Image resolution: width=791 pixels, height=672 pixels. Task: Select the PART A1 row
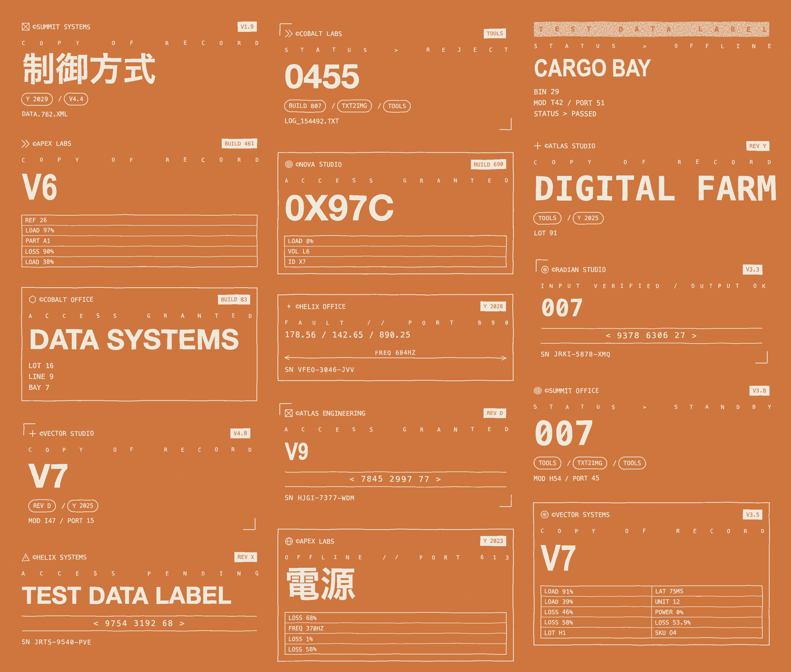click(139, 241)
